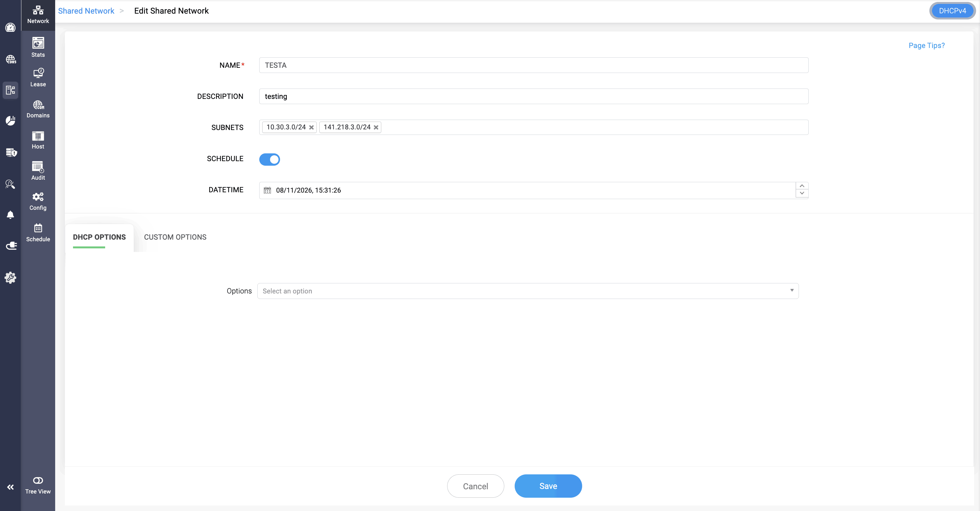The height and width of the screenshot is (511, 980).
Task: Navigate to the Host section
Action: pyautogui.click(x=38, y=140)
